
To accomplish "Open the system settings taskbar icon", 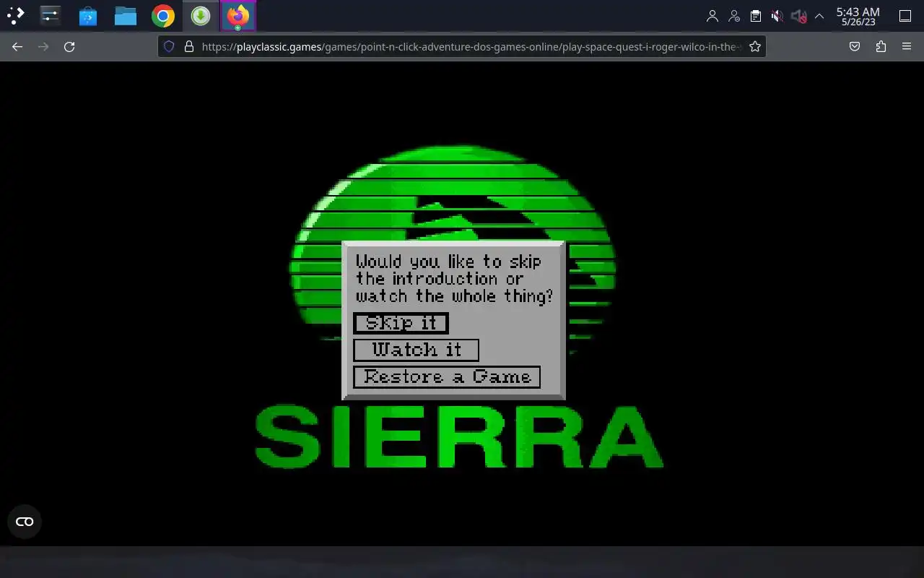I will (50, 15).
